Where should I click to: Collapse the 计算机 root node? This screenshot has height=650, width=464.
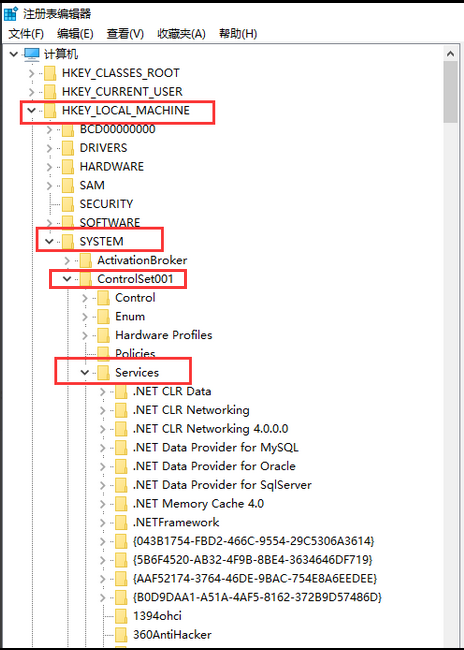[x=14, y=54]
